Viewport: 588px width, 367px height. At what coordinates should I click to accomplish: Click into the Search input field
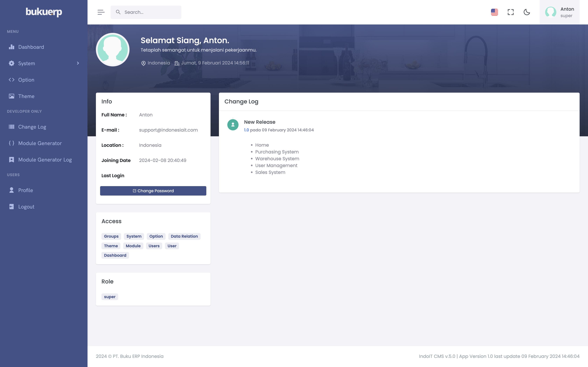[151, 12]
